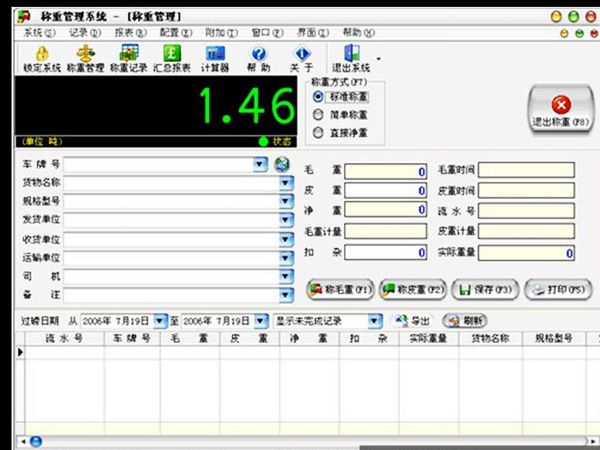
Task: Click the 关于 about toolbar icon
Action: (301, 54)
